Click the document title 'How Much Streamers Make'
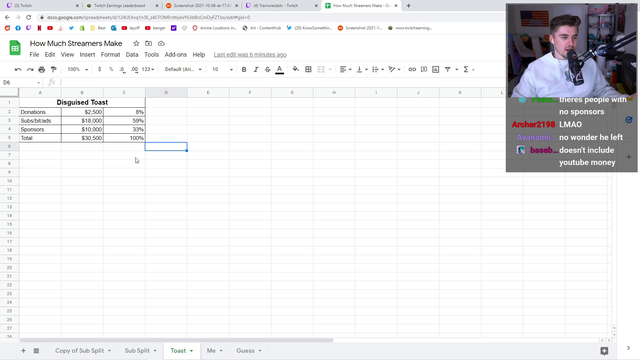Viewport: 640px width, 360px height. point(76,43)
